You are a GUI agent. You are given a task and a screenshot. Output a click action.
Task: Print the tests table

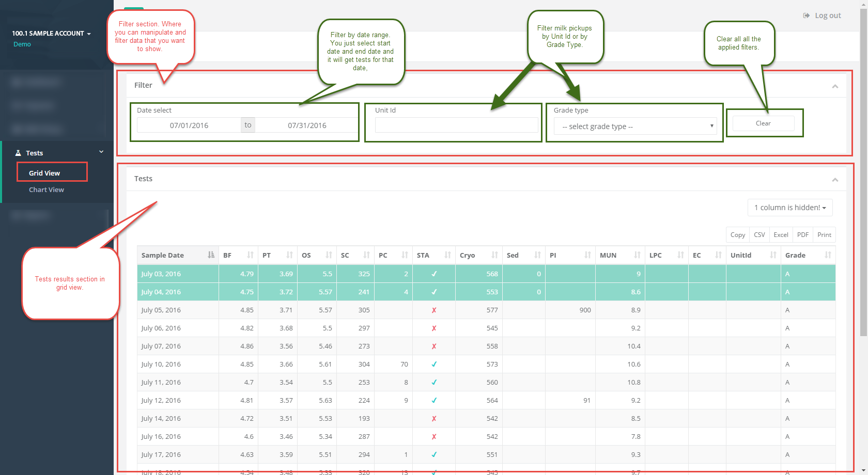coord(824,235)
